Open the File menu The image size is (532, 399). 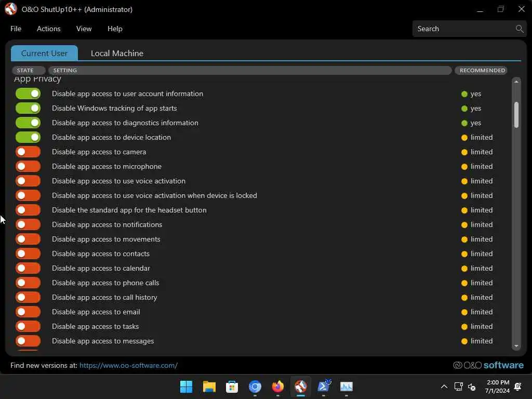[16, 29]
